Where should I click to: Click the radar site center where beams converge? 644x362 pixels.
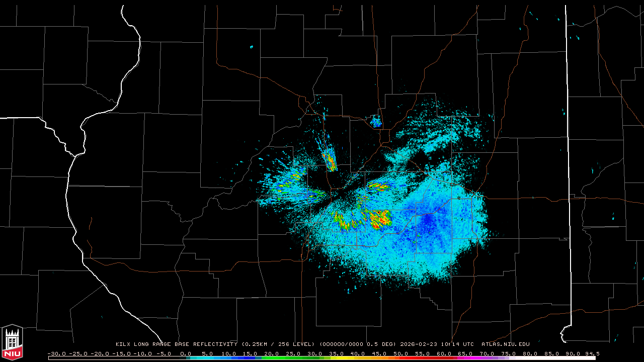point(342,196)
